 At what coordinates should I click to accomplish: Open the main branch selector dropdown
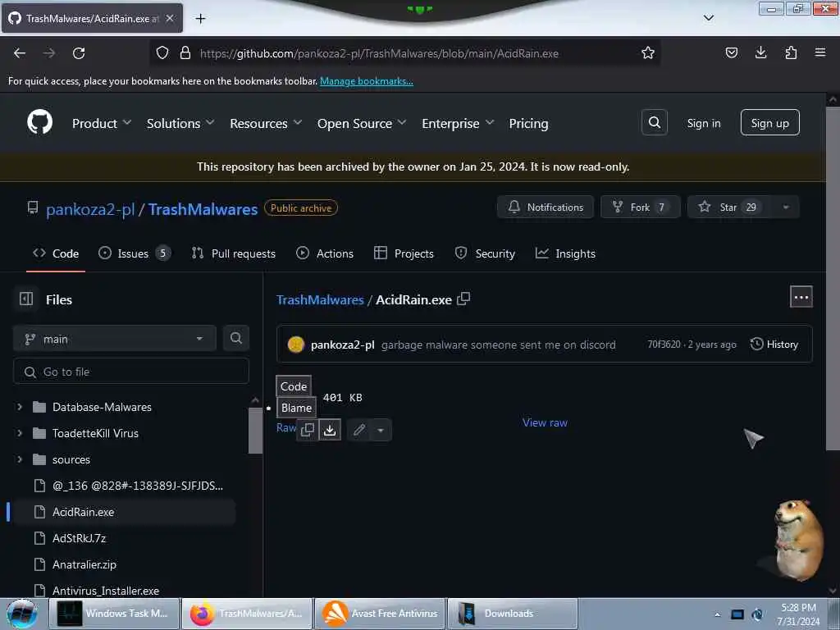point(115,339)
